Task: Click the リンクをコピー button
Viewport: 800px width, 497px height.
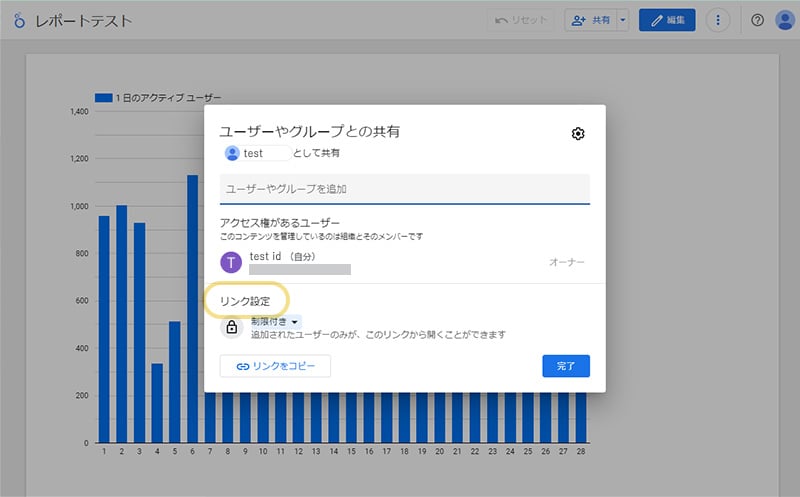Action: click(x=276, y=366)
